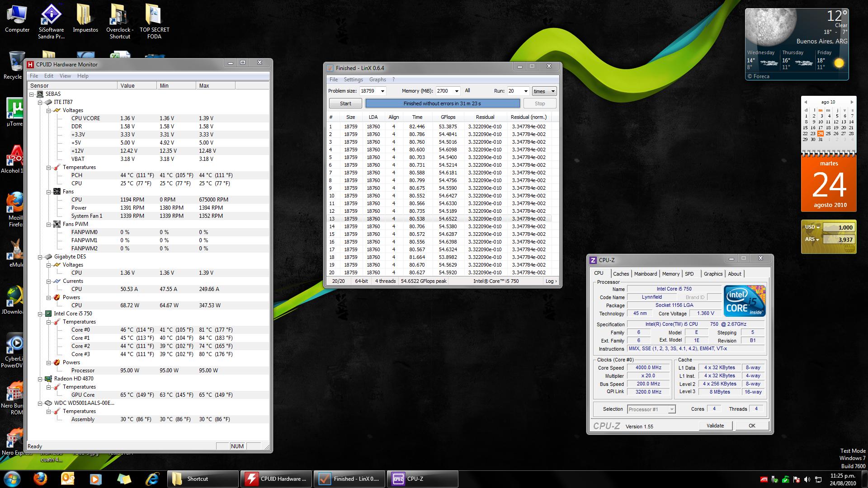The height and width of the screenshot is (488, 868).
Task: Click the Start button in LinX
Action: 345,103
